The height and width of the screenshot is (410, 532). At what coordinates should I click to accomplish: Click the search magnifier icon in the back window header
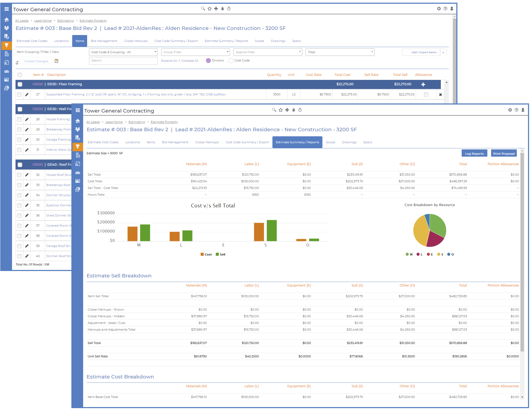click(203, 9)
